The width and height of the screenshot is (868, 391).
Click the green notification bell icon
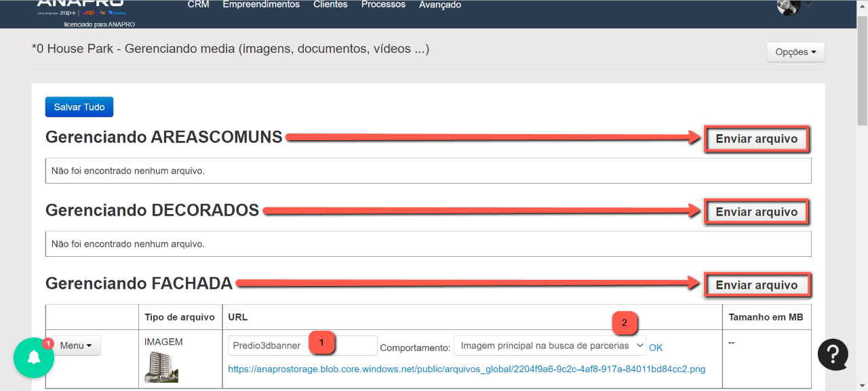click(33, 357)
